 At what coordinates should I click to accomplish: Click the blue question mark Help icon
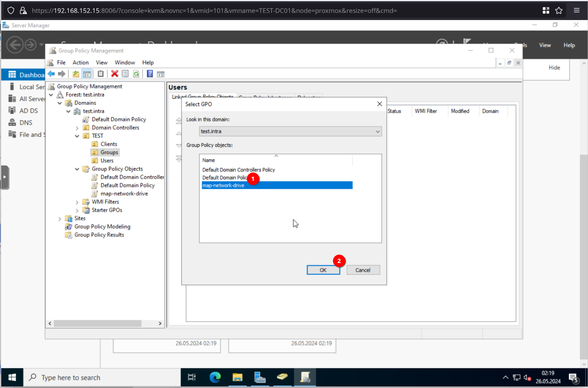[150, 74]
